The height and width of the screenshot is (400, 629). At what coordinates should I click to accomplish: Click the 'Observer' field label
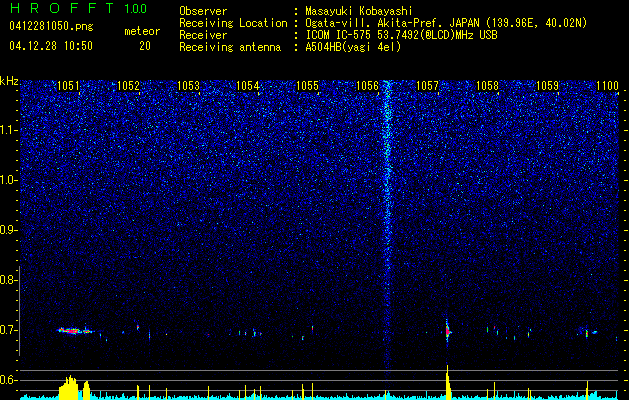(x=203, y=11)
